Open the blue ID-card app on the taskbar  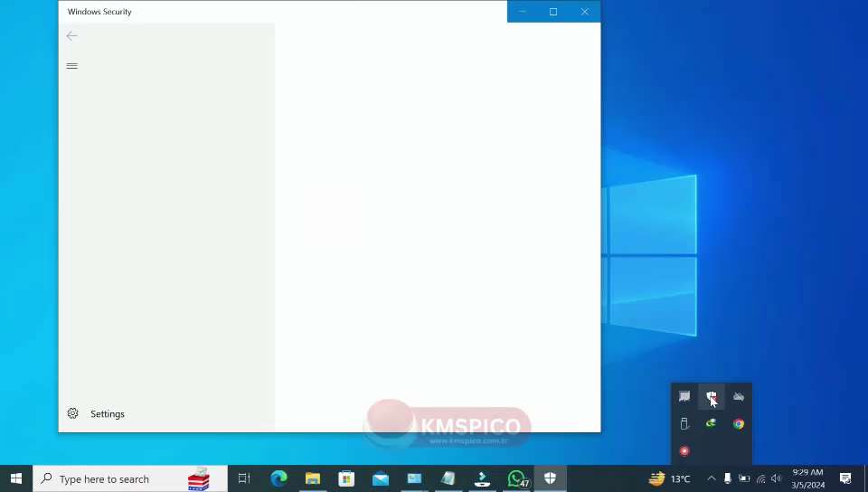coord(414,478)
